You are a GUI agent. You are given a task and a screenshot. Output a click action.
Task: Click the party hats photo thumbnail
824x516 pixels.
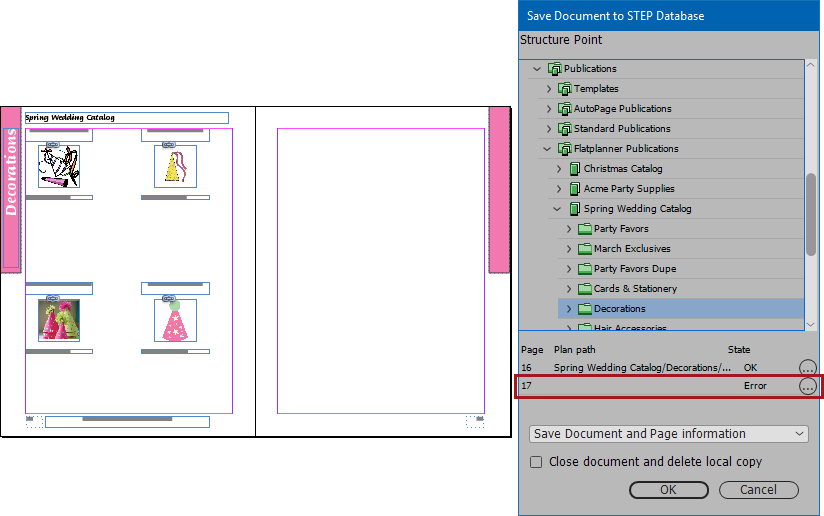(59, 321)
